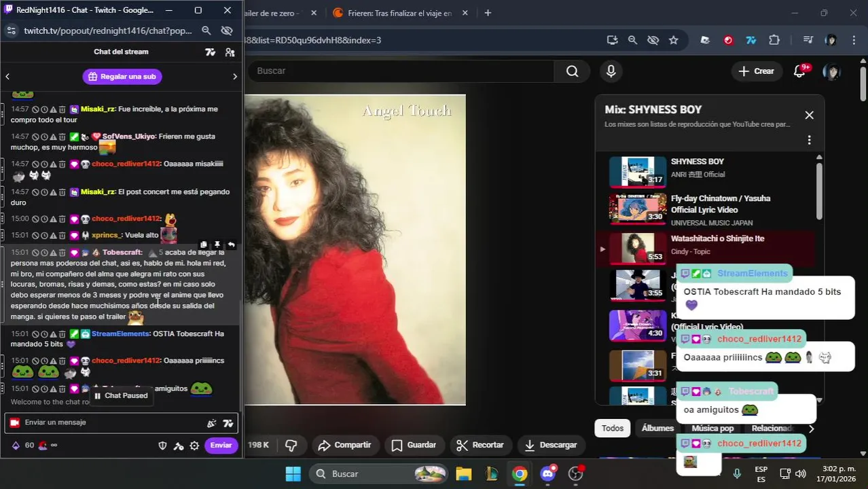Screen dimensions: 868x489
Task: Open the 7TV icon in chat header
Action: pyautogui.click(x=210, y=52)
